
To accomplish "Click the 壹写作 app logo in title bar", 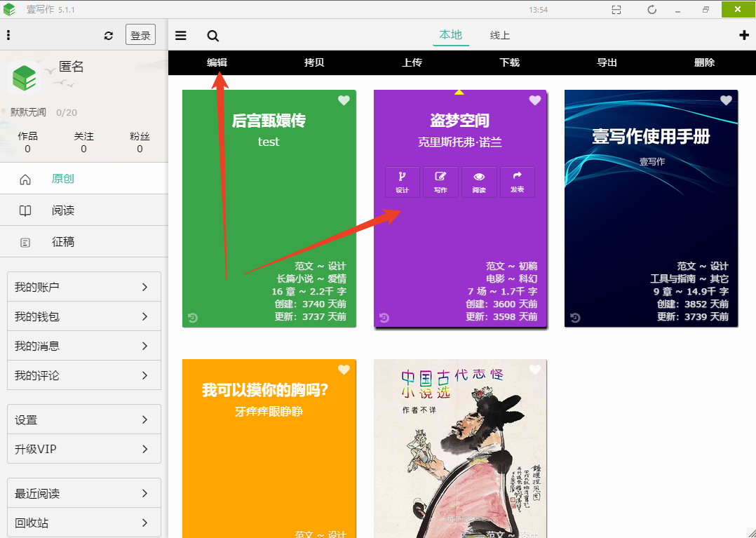I will 9,9.
